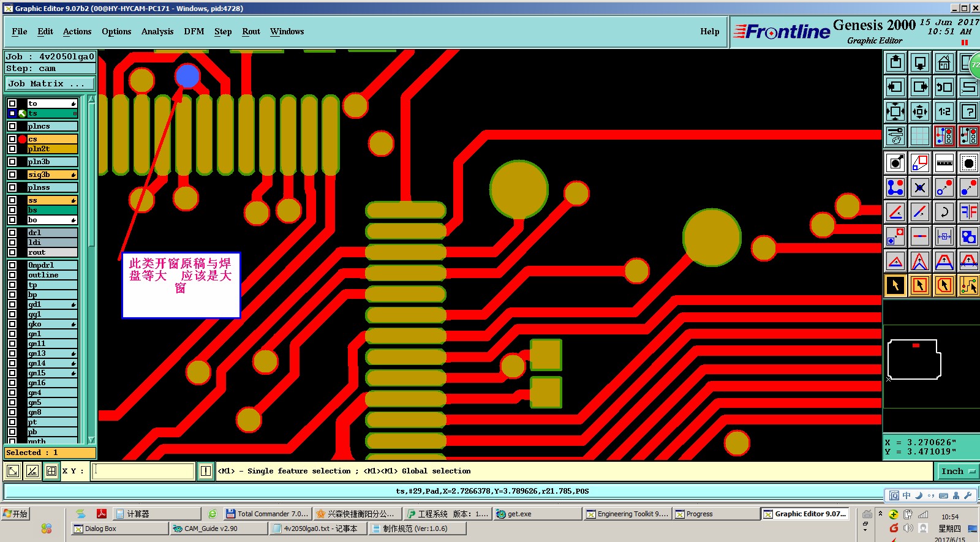Image resolution: width=980 pixels, height=542 pixels.
Task: Open the CAM_Guide v2.90 taskbar item
Action: click(x=219, y=529)
